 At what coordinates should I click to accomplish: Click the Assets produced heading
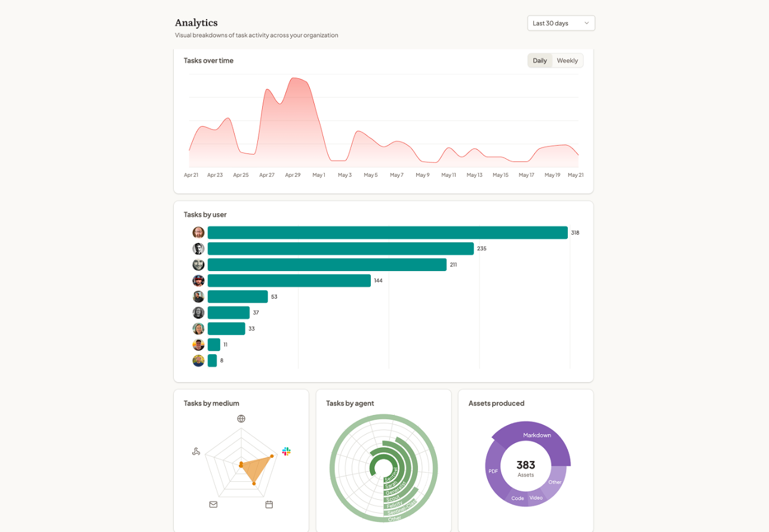click(x=496, y=403)
